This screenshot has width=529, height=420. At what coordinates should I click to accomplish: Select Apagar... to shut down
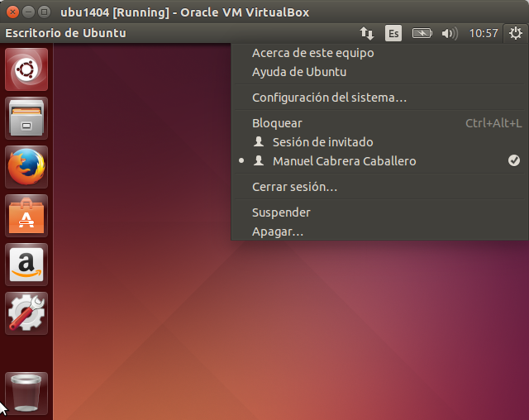coord(379,231)
